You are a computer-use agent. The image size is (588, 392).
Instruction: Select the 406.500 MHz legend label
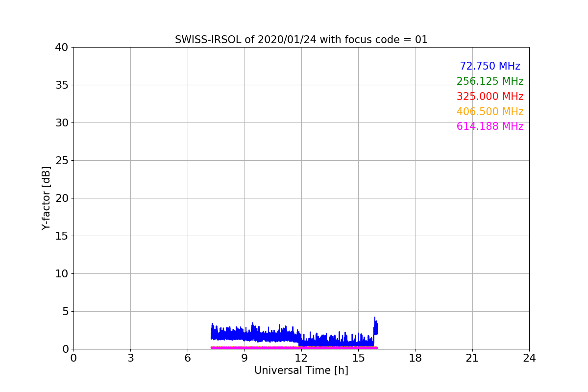coord(490,112)
